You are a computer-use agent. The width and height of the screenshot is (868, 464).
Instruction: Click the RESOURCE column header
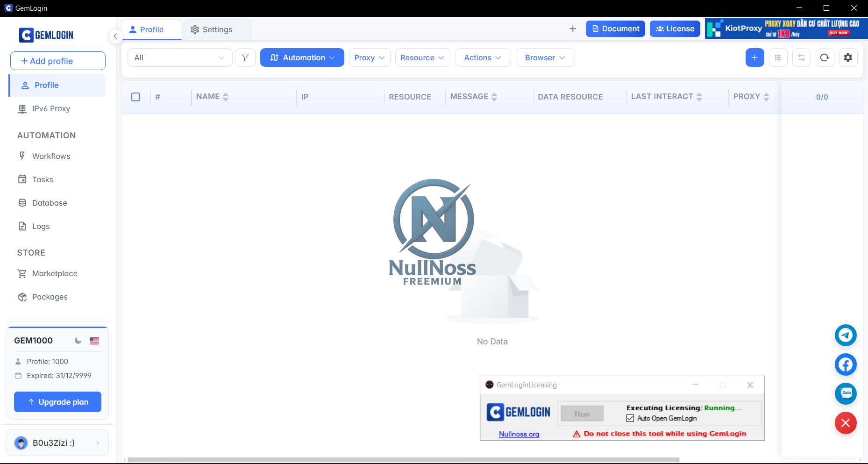[x=410, y=97]
